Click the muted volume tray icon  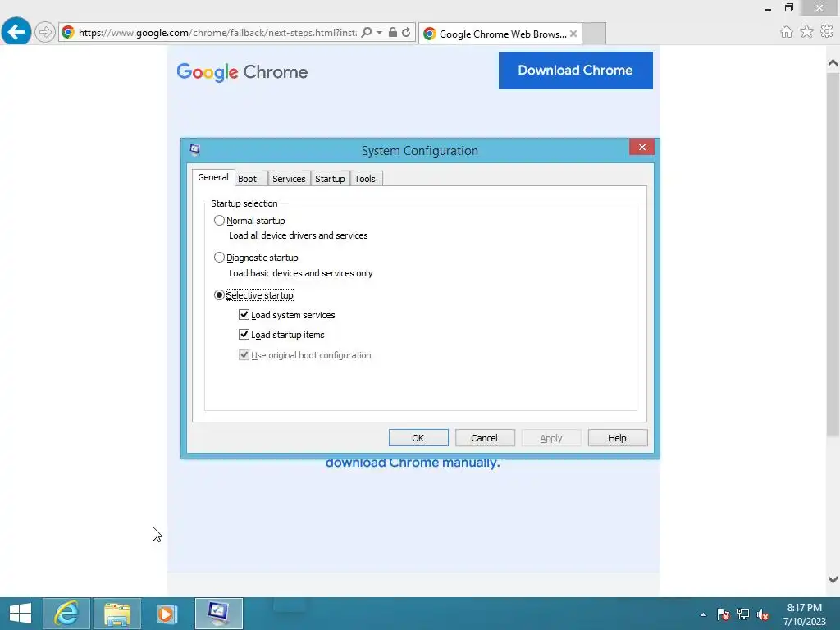click(x=763, y=614)
